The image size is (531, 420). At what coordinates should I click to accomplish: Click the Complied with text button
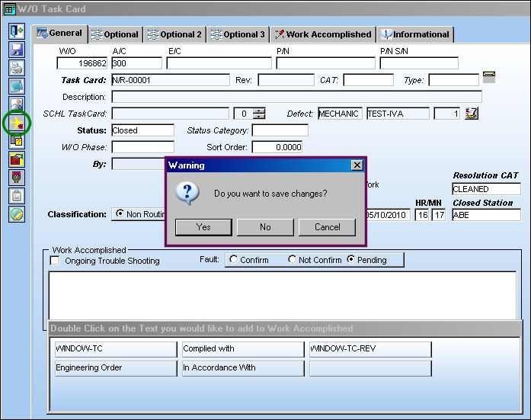243,349
